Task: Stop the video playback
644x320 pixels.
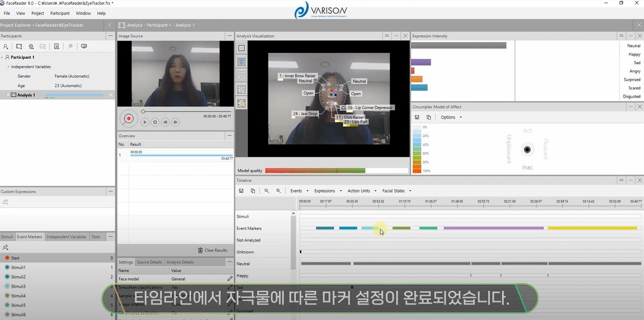Action: click(x=155, y=122)
